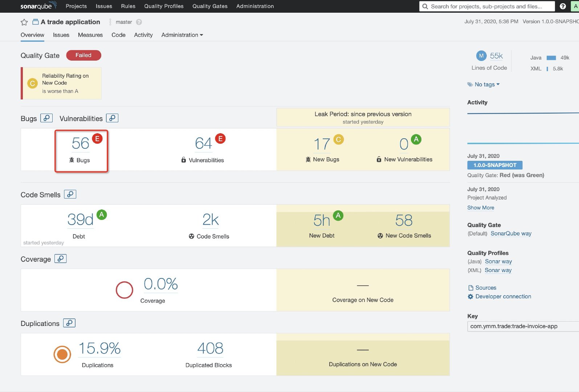Click the branch icon before master
Image resolution: width=579 pixels, height=392 pixels.
pyautogui.click(x=110, y=22)
